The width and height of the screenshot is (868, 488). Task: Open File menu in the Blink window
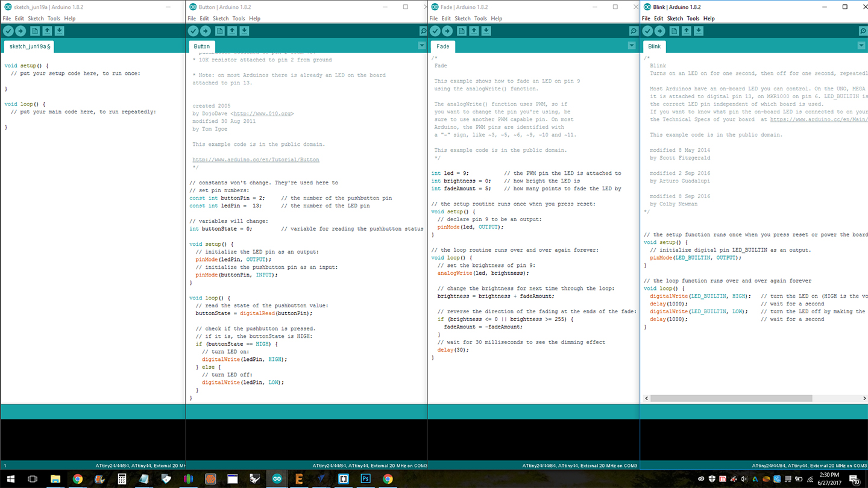tap(646, 19)
